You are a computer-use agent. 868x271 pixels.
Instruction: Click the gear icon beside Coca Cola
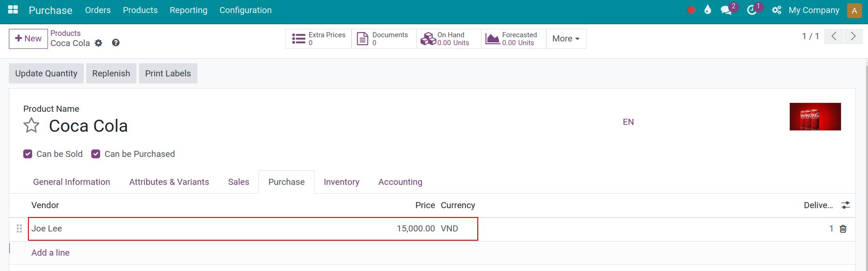pyautogui.click(x=98, y=43)
